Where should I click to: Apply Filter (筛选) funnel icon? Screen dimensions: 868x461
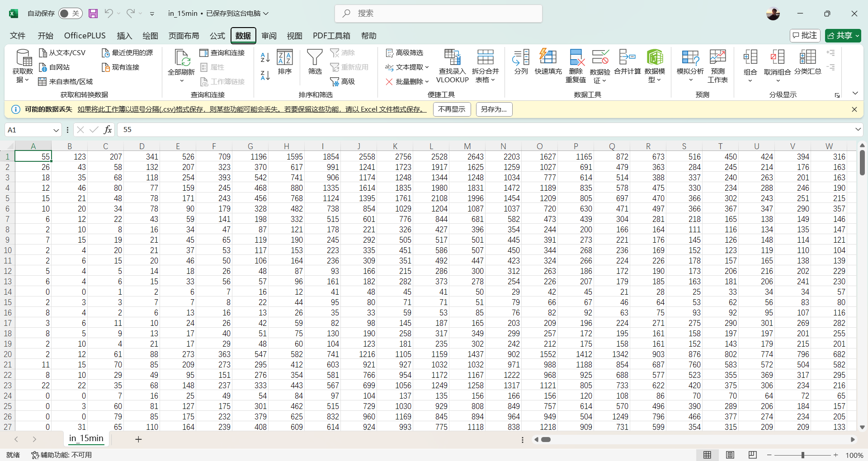[315, 62]
